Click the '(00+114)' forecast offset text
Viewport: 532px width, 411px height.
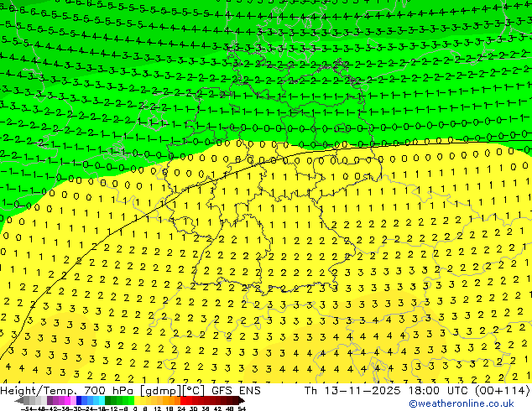pyautogui.click(x=502, y=390)
